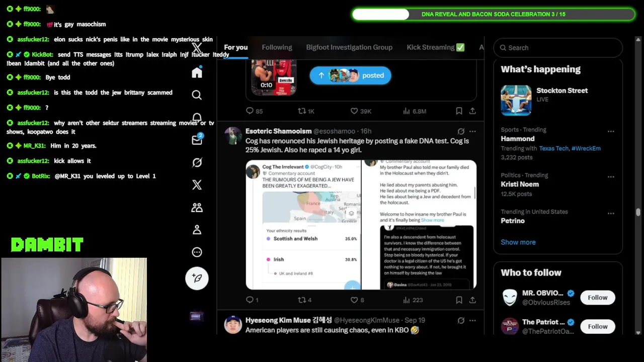This screenshot has height=362, width=644.
Task: Click X logo at top of sidebar
Action: point(197,48)
